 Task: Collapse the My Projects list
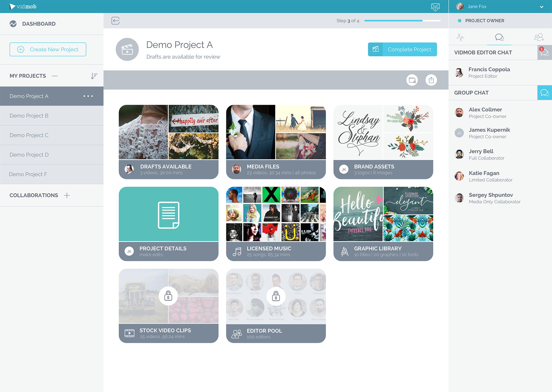(x=55, y=76)
